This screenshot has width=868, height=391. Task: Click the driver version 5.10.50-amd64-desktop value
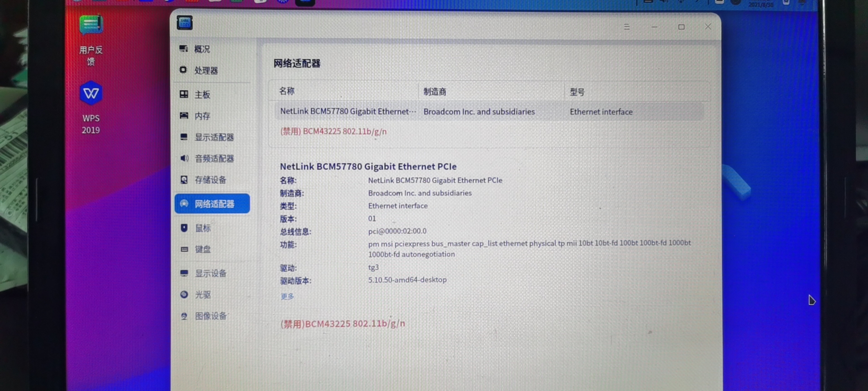pos(407,280)
